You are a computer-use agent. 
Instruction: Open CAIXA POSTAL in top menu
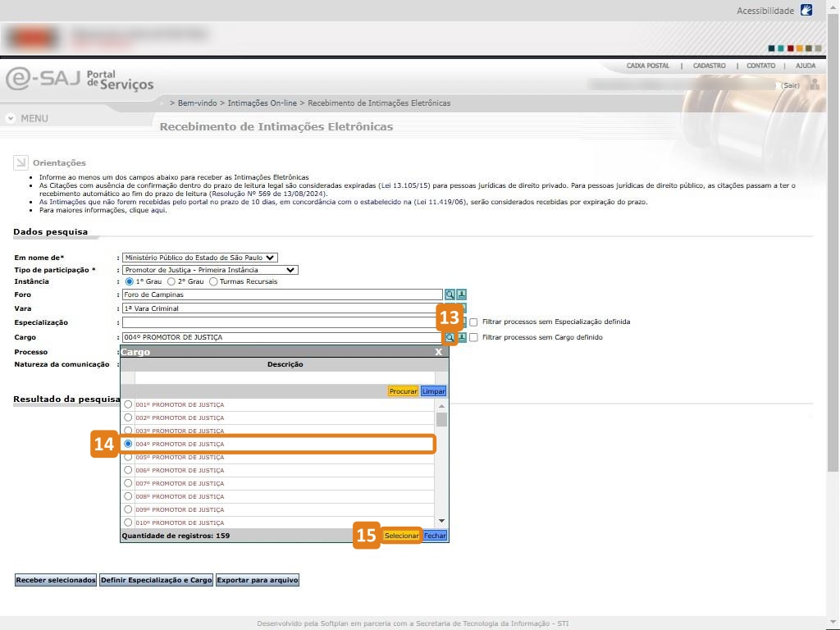pos(647,66)
